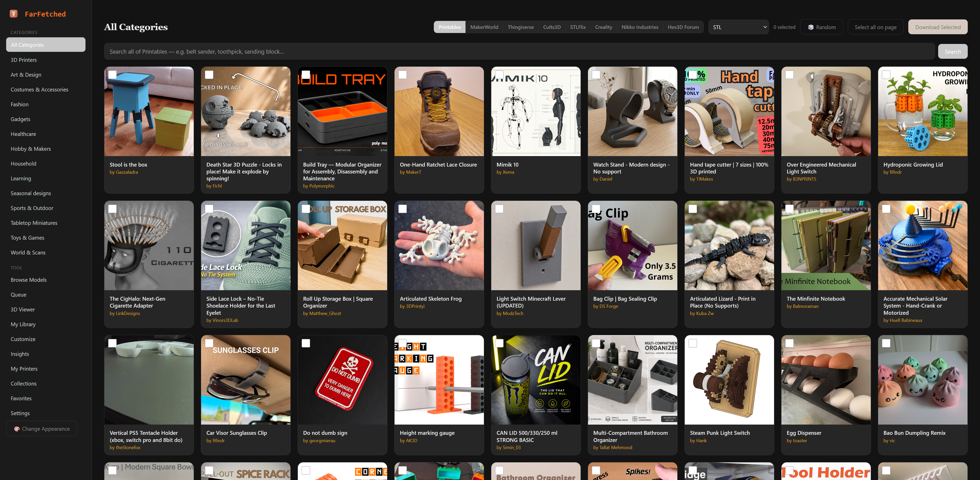Click the Random button
The height and width of the screenshot is (480, 980).
(x=821, y=27)
